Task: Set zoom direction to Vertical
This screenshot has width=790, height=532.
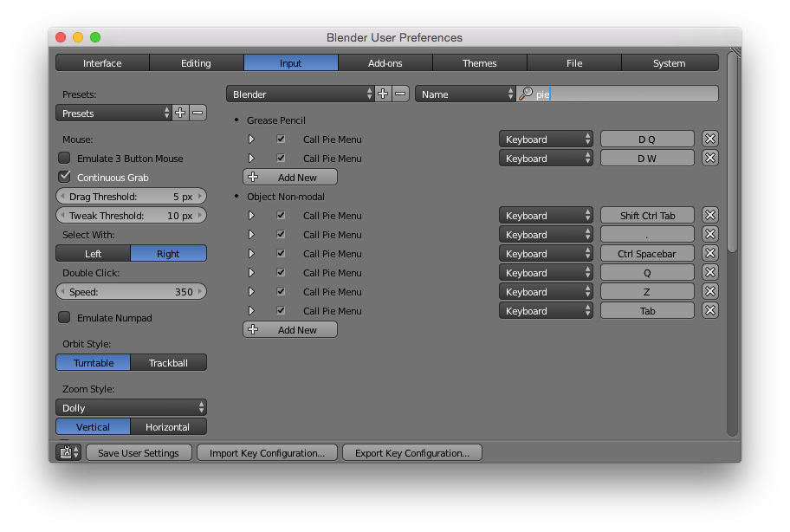Action: click(x=94, y=426)
